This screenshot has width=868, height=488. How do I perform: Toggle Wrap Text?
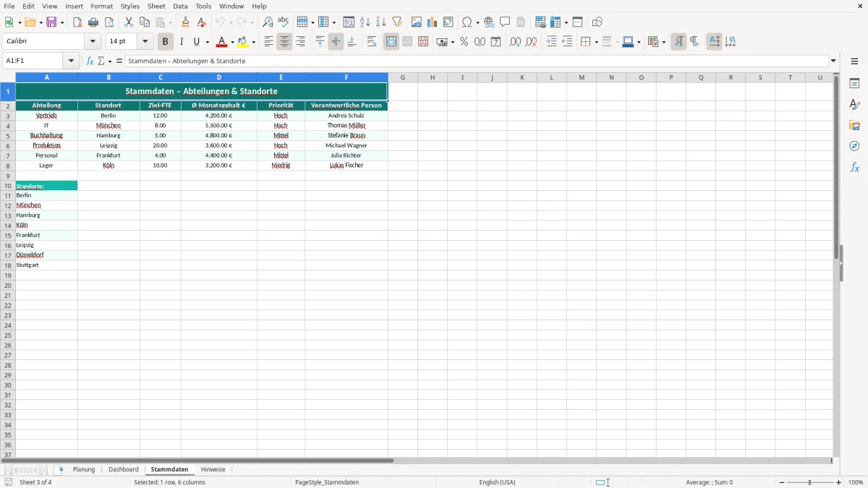[372, 42]
